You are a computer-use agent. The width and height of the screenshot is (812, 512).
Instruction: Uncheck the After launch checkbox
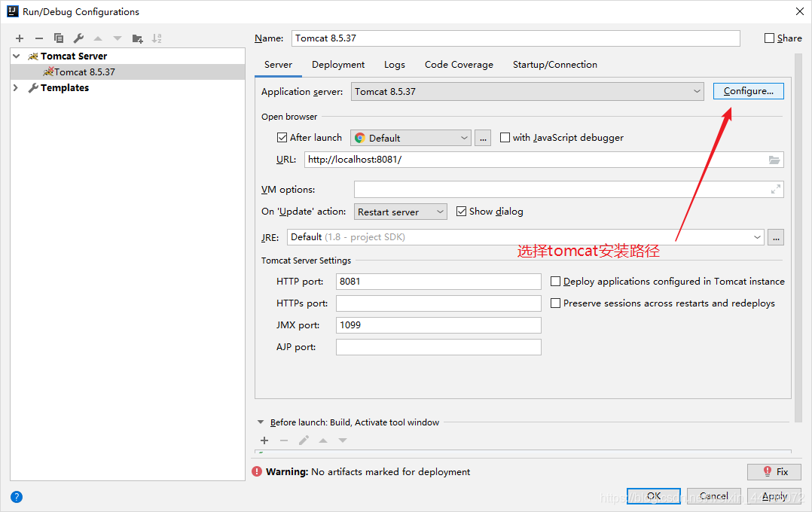[282, 138]
